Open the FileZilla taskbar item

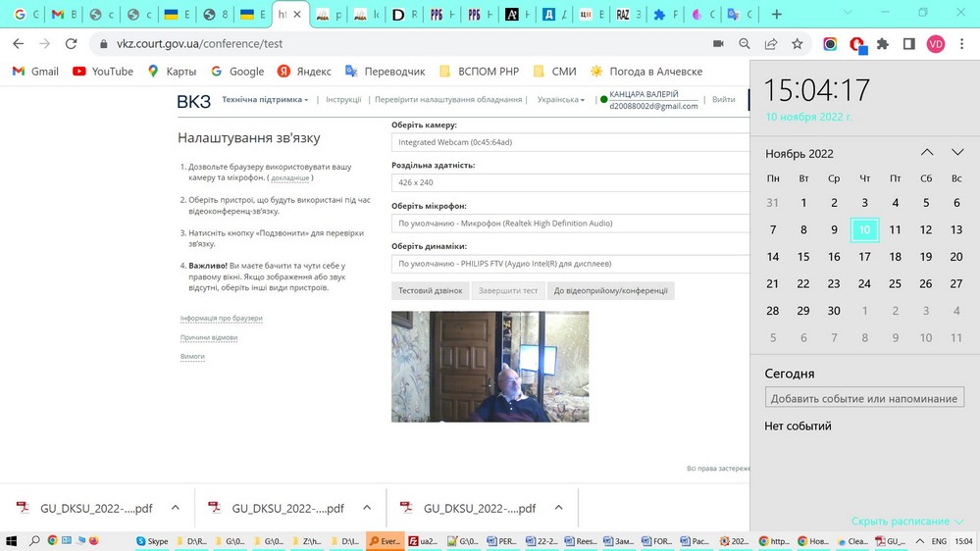click(x=424, y=541)
